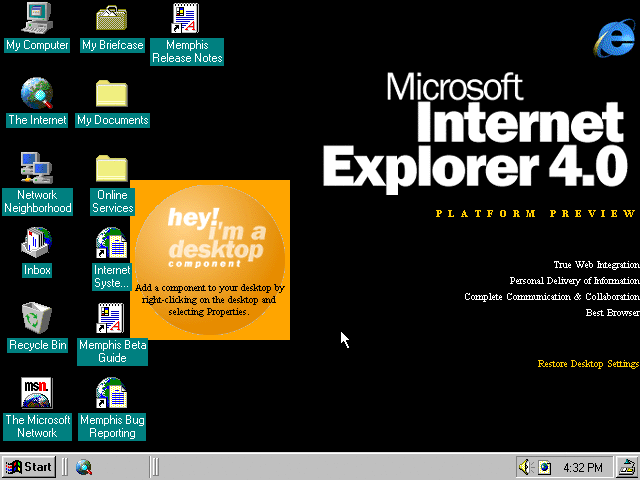Open the Online Services folder

pos(112,184)
